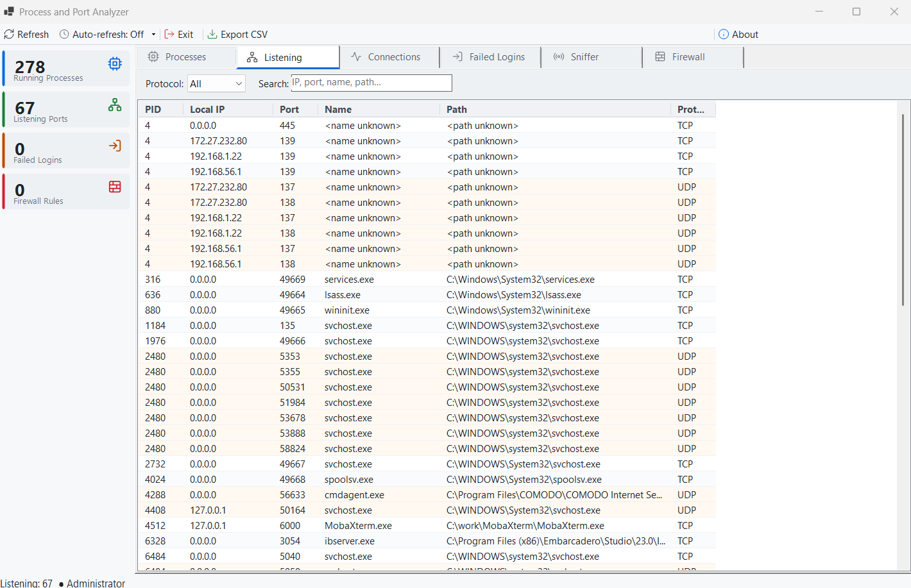Viewport: 911px width, 588px height.
Task: Select the ibserver.exe row name
Action: (x=350, y=541)
